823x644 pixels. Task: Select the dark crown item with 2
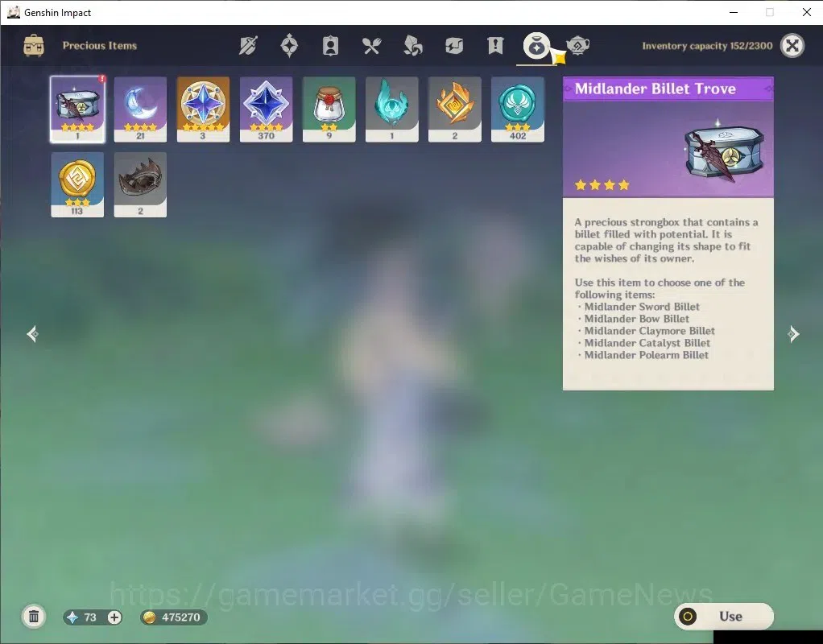(x=140, y=185)
